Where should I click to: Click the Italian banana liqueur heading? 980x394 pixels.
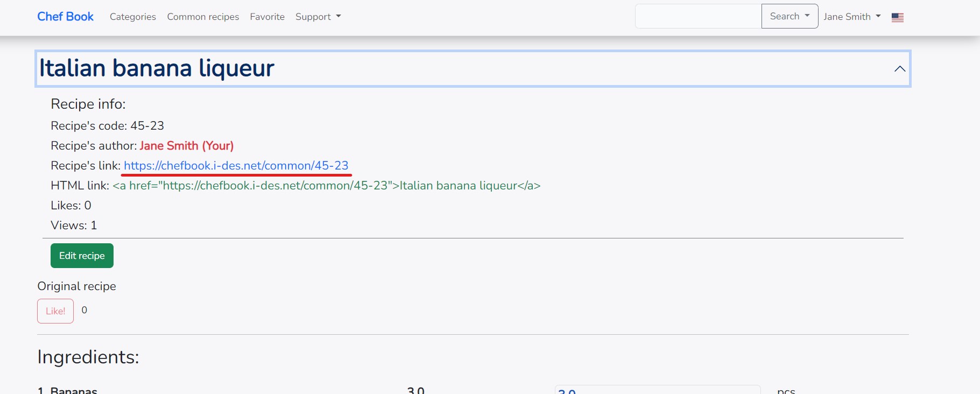(157, 68)
